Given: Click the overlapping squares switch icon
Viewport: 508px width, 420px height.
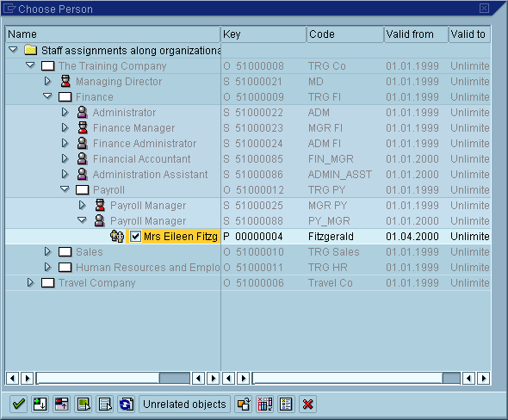Looking at the screenshot, I should coord(244,404).
